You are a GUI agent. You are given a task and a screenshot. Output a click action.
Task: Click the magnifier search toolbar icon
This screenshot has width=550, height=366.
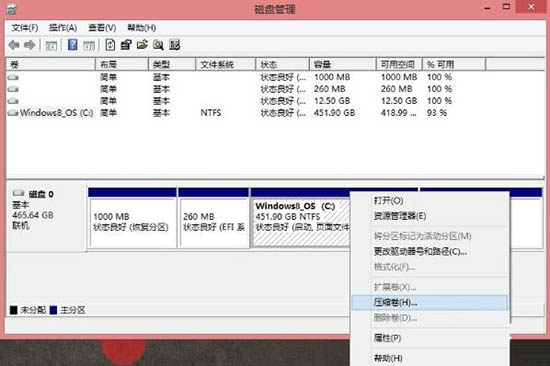click(158, 45)
